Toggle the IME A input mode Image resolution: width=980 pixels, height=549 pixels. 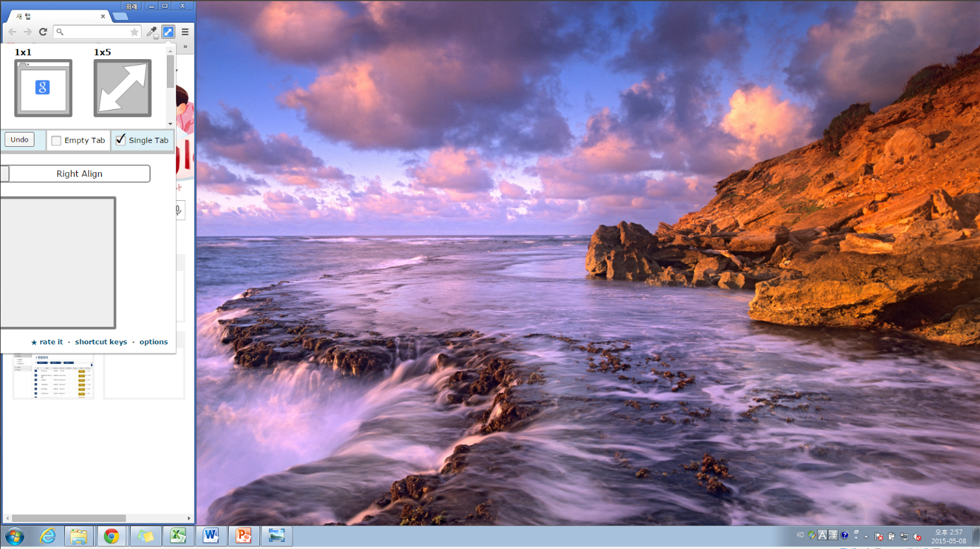pyautogui.click(x=823, y=535)
